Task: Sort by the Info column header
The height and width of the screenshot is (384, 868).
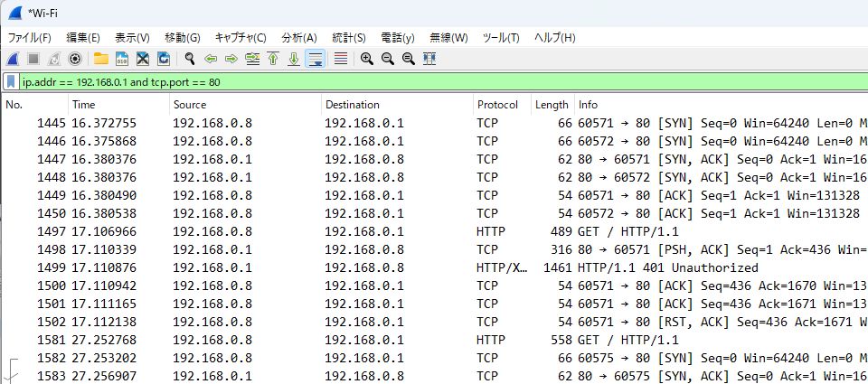Action: pos(722,105)
